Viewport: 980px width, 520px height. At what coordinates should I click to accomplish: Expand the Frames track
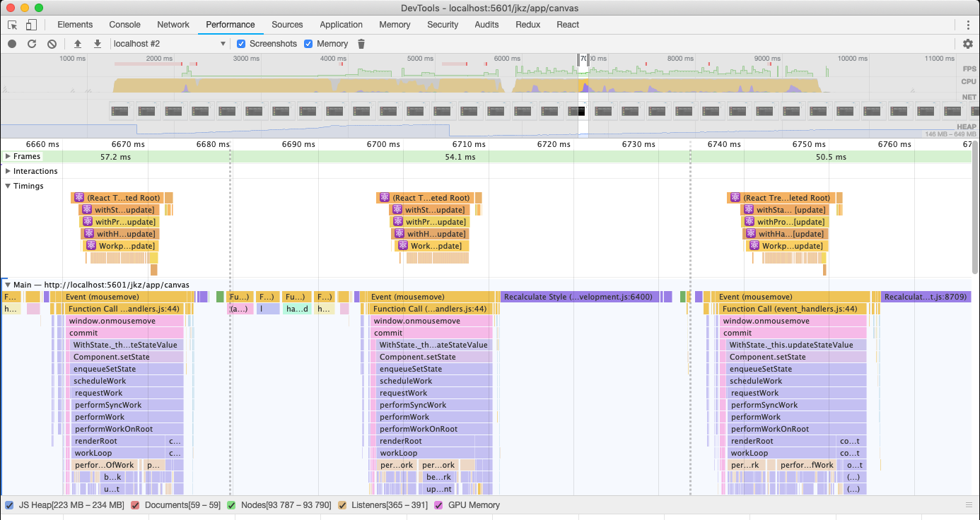[x=8, y=156]
